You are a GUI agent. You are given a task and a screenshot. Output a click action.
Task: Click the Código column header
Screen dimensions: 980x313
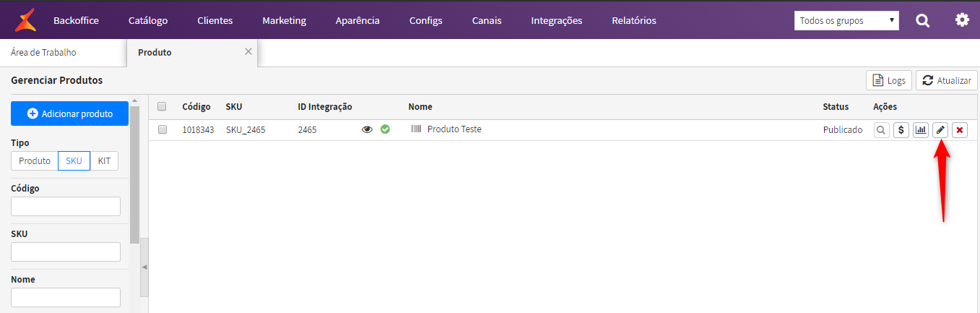coord(196,106)
